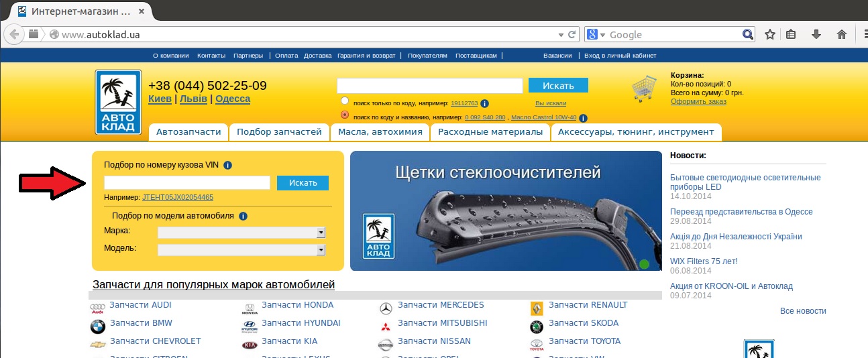
Task: Open the downloads arrow icon
Action: [816, 34]
